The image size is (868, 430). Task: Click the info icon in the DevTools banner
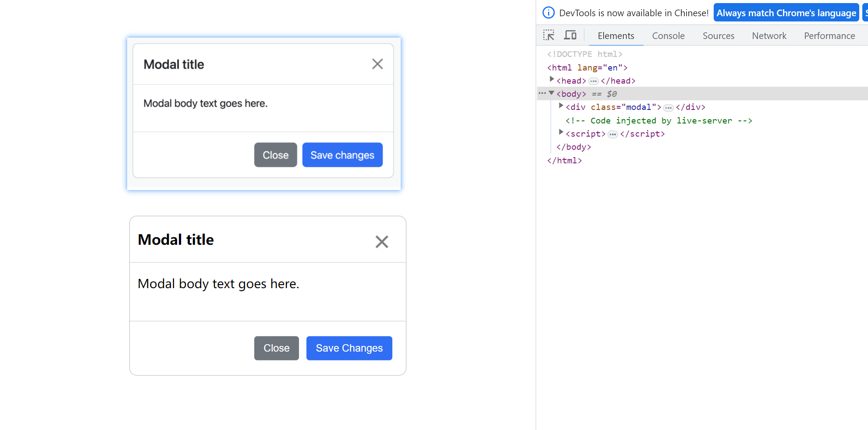[548, 13]
